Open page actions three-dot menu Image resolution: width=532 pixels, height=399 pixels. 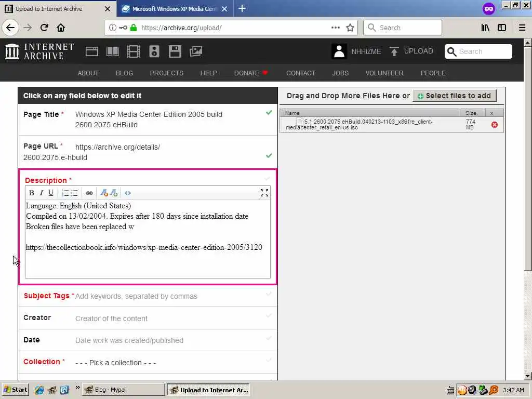click(335, 28)
